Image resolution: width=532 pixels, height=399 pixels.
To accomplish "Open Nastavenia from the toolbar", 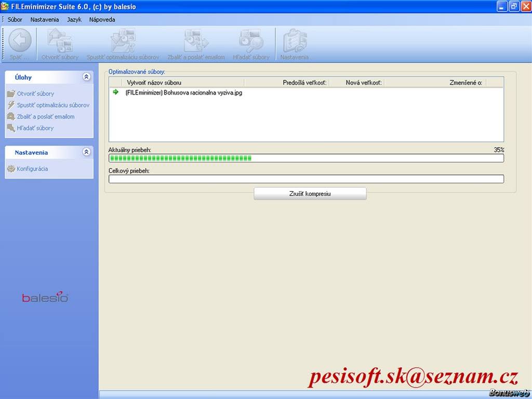I will point(295,41).
